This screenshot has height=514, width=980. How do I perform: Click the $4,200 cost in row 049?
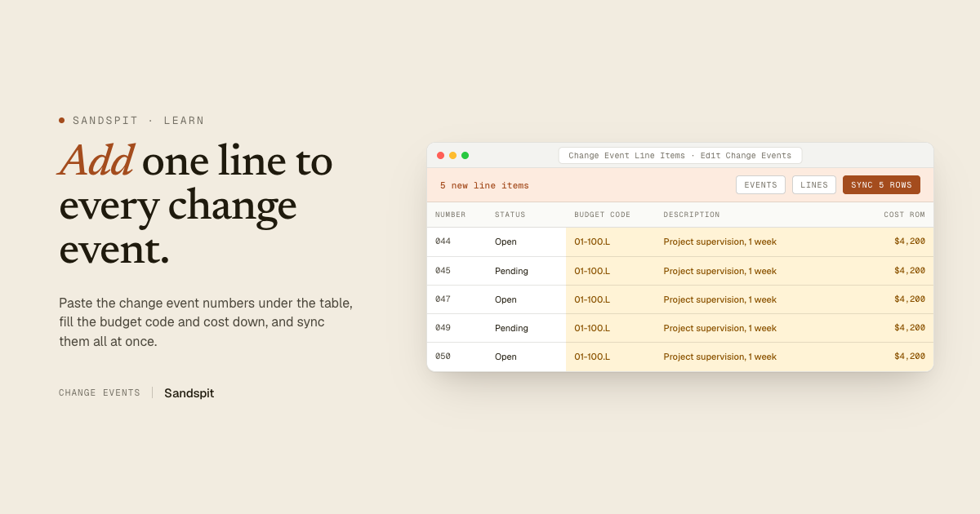(910, 328)
